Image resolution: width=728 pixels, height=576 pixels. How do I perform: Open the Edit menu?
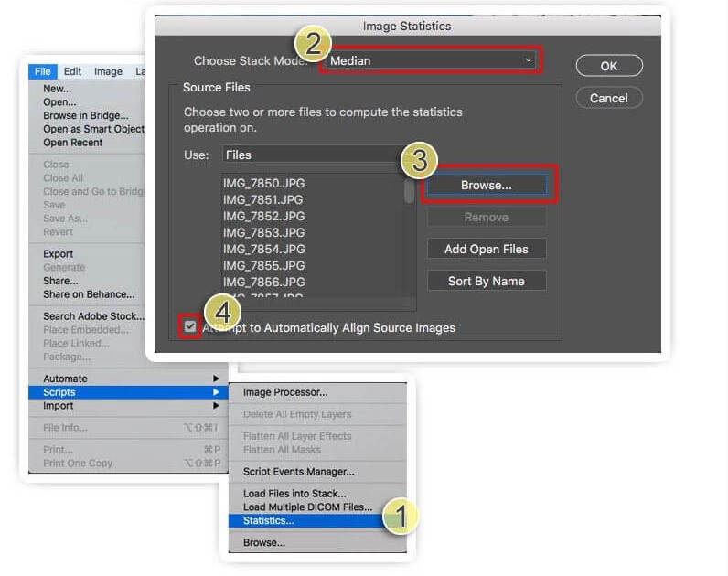click(72, 71)
